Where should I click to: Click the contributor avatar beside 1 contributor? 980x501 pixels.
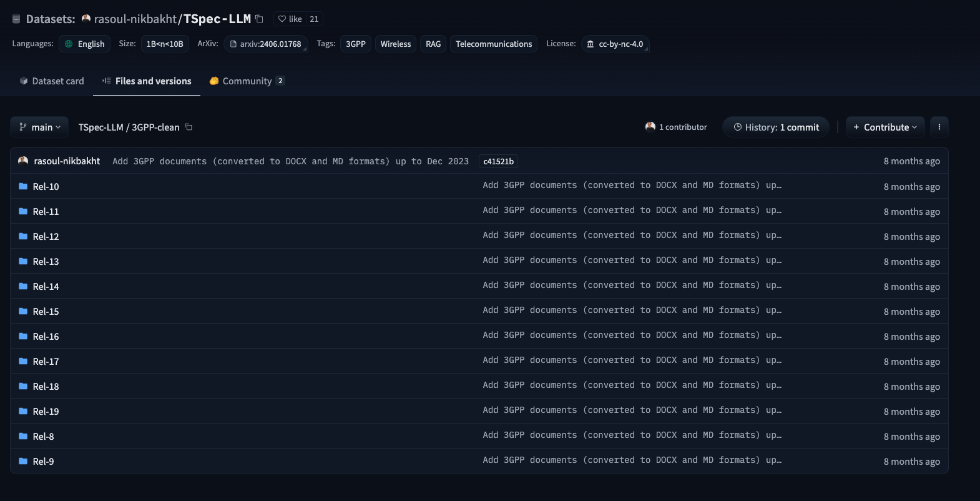[650, 127]
